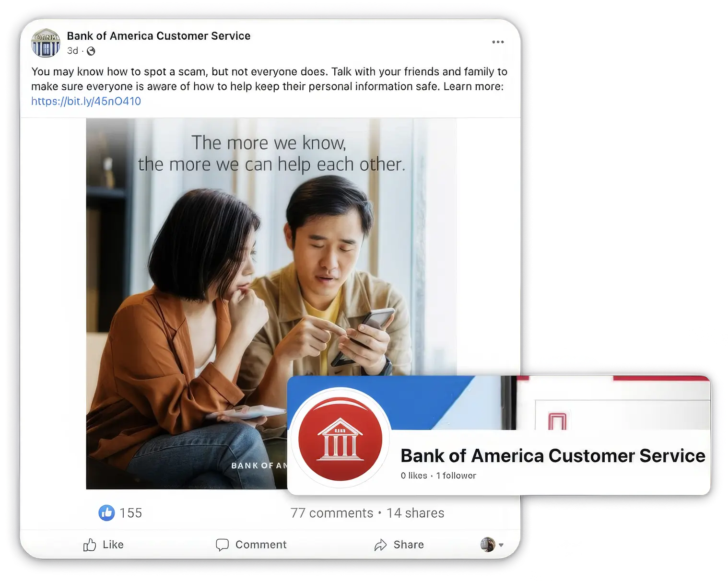Open the three-dot post options menu

[498, 42]
